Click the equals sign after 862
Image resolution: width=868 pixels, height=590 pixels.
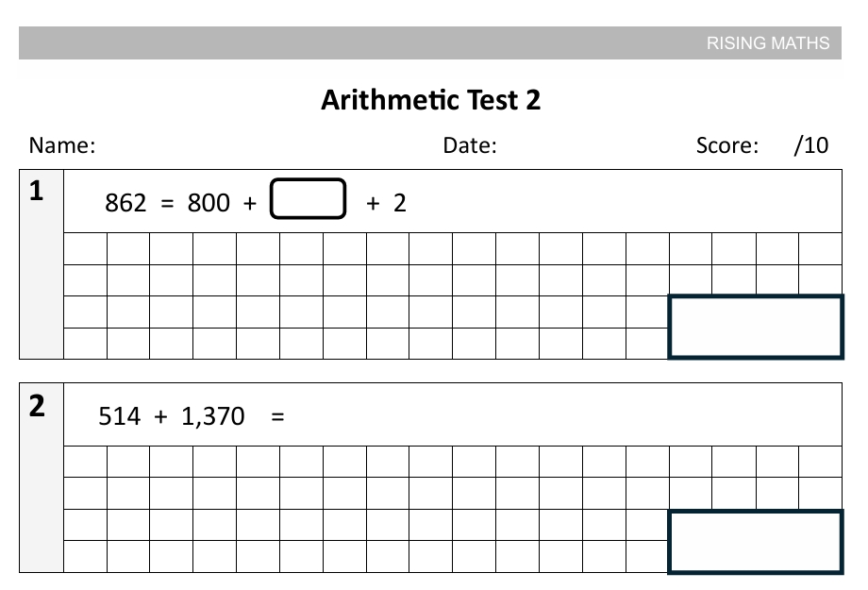coord(168,204)
